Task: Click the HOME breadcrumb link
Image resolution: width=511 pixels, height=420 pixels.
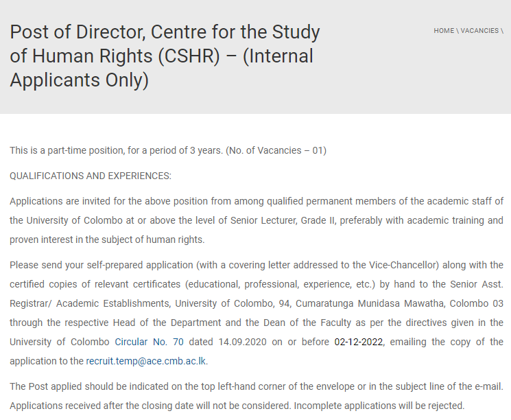Action: click(443, 31)
